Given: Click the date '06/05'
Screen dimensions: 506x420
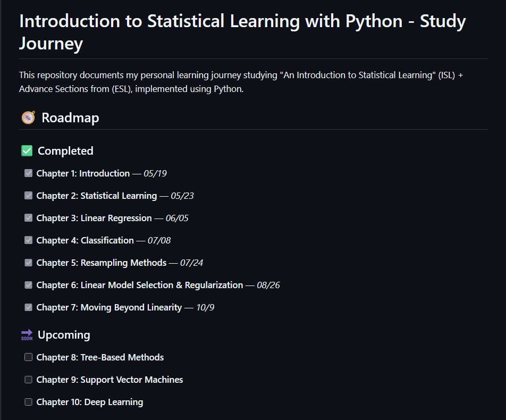Looking at the screenshot, I should 177,218.
